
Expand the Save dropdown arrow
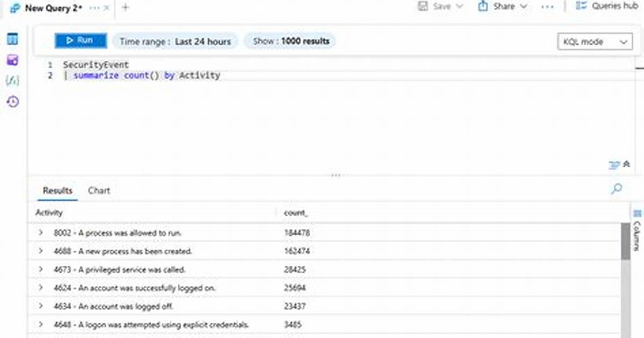tap(460, 6)
